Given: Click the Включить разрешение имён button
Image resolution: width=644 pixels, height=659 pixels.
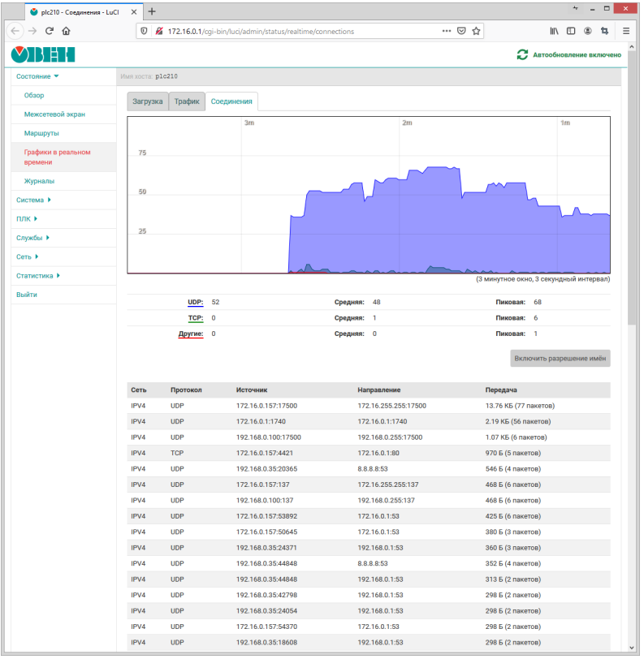Looking at the screenshot, I should pyautogui.click(x=560, y=358).
